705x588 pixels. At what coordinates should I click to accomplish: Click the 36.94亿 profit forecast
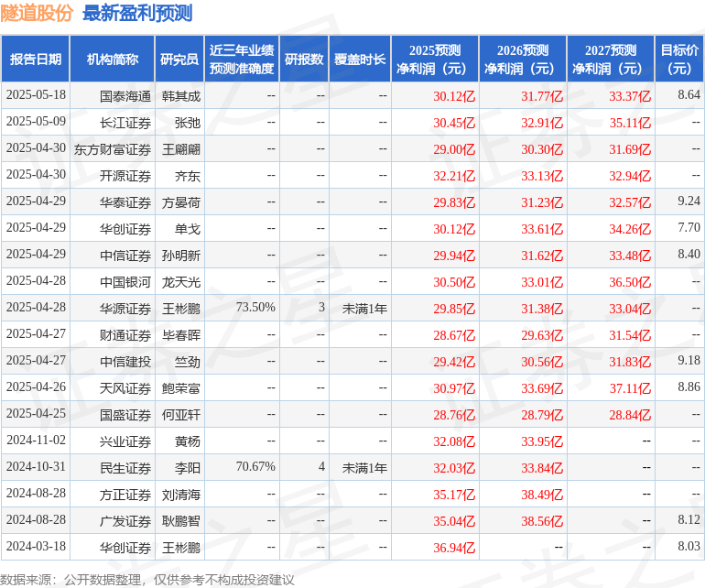point(454,548)
